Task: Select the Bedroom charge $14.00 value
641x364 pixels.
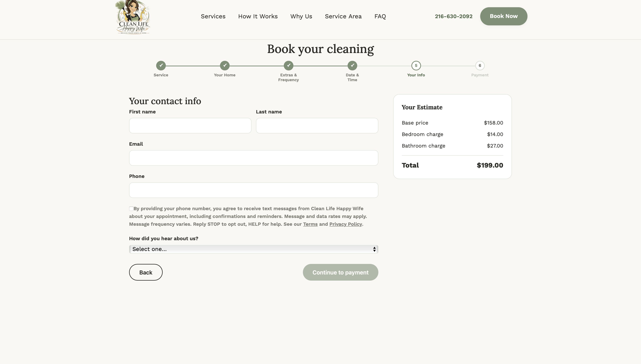Action: point(495,134)
